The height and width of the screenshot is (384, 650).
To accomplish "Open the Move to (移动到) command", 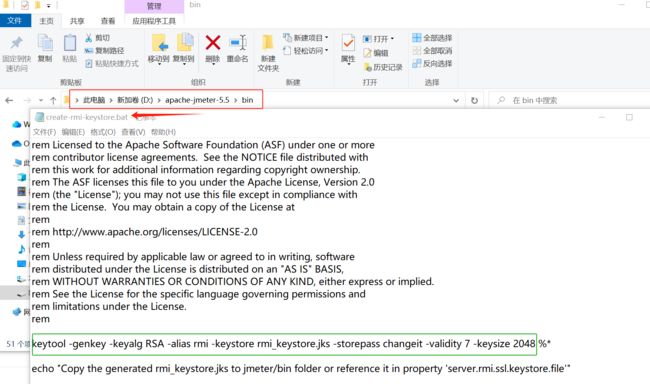I will (159, 49).
